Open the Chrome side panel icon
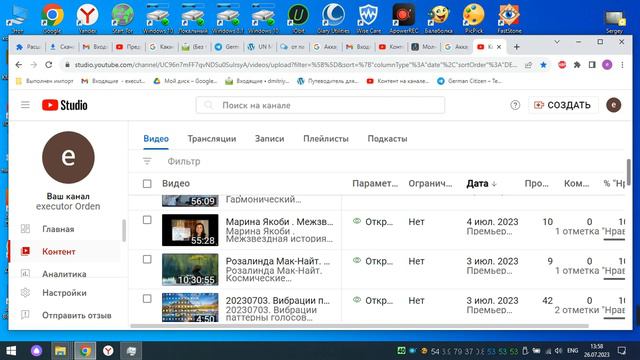The image size is (640, 360). (x=592, y=65)
